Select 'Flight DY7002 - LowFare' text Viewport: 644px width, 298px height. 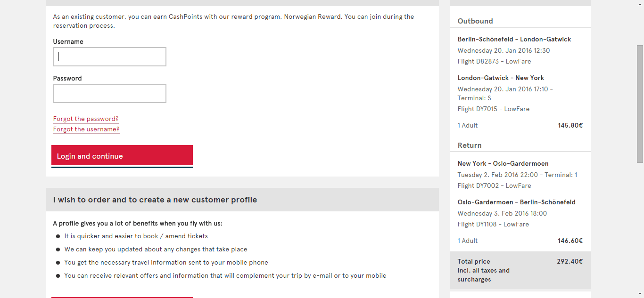coord(494,185)
